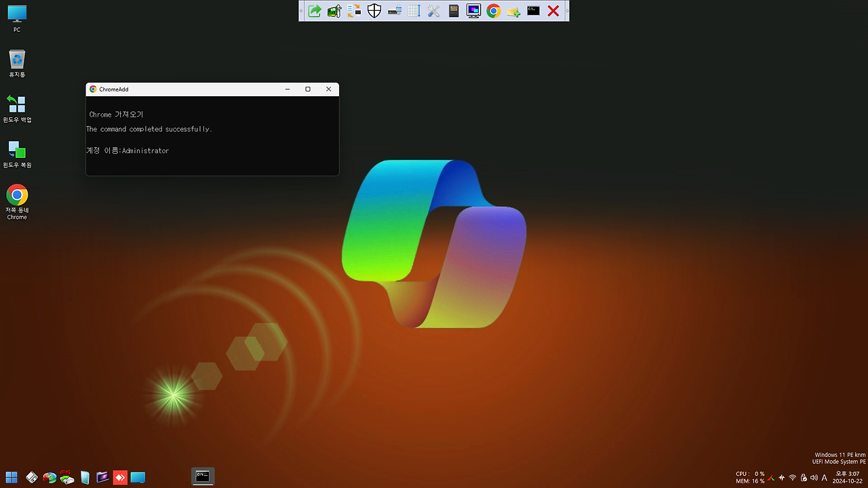The width and height of the screenshot is (868, 488).
Task: Click the USB safe-removal tray icon
Action: (804, 478)
